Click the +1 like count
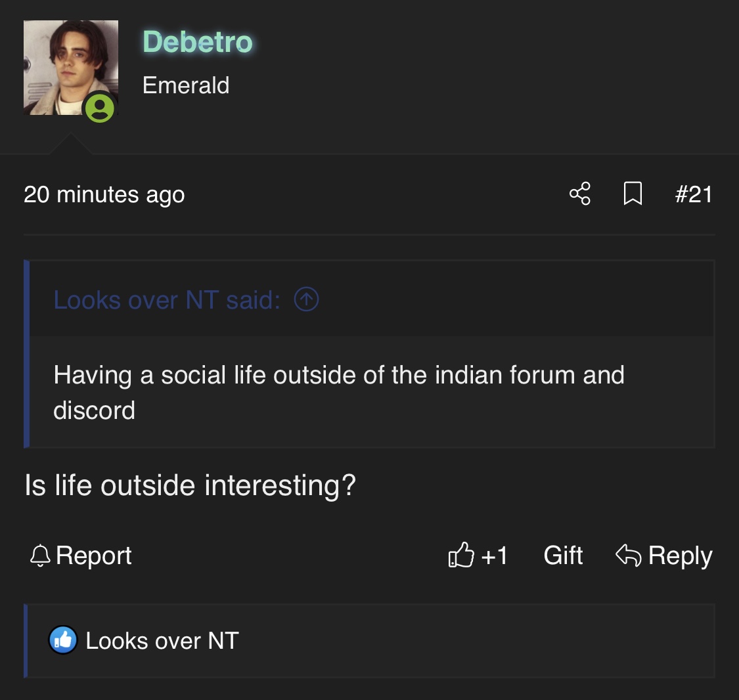The width and height of the screenshot is (739, 700). 495,556
